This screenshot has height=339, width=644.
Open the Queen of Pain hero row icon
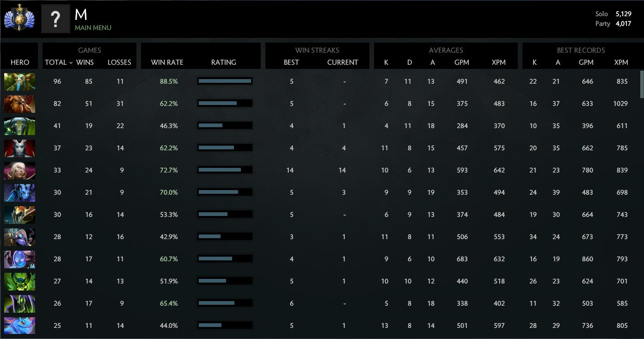19,148
